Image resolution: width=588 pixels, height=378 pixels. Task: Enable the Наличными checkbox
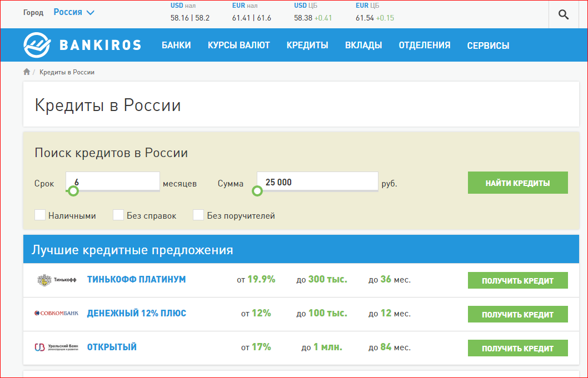[x=40, y=215]
